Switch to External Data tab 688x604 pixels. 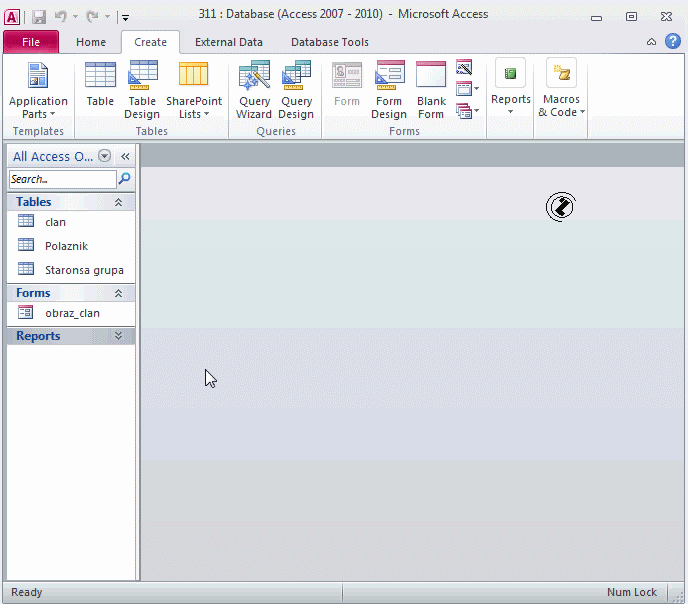229,42
